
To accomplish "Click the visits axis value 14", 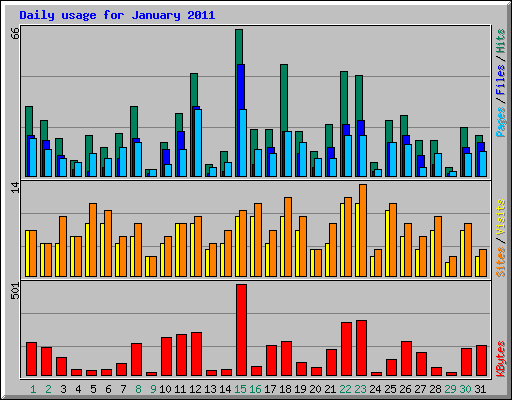I will click(15, 187).
